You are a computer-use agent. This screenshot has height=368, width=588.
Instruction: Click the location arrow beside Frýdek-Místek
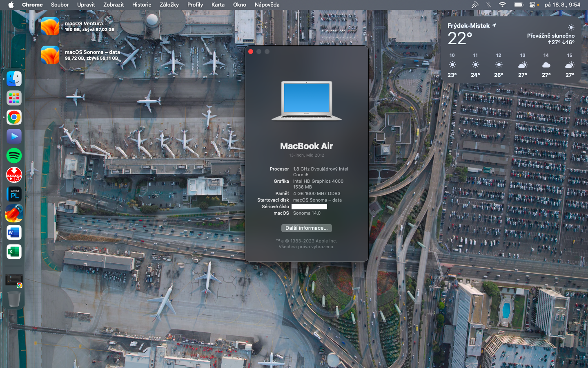click(x=494, y=25)
